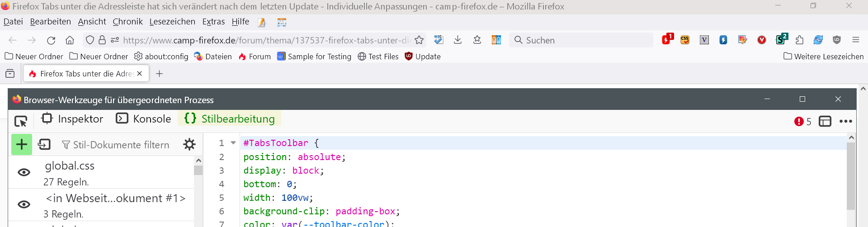Open the Firefox hamburger menu
Screen dimensions: 868x227
856,40
